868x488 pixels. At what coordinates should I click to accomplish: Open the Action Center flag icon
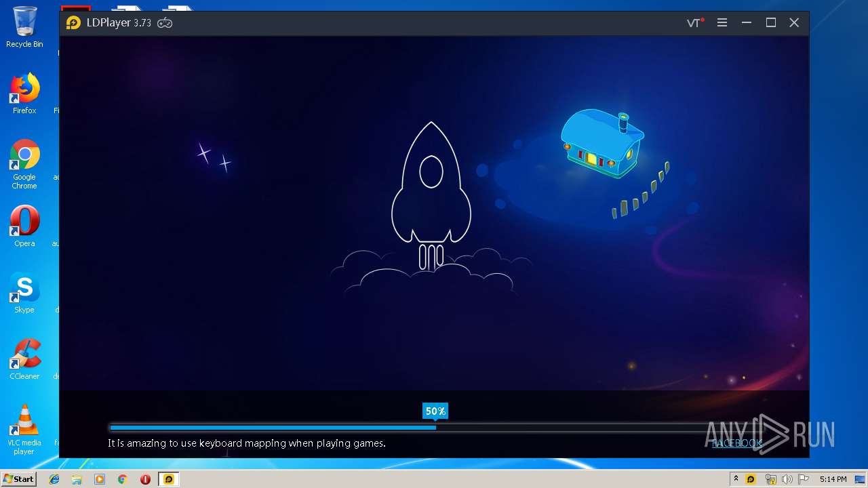tap(804, 479)
